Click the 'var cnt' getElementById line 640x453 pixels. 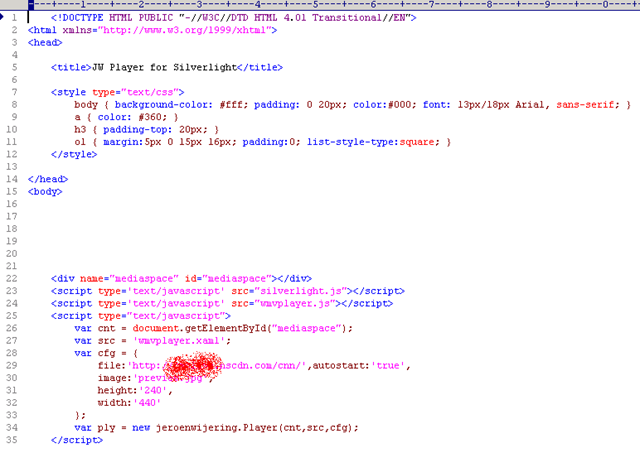point(213,329)
